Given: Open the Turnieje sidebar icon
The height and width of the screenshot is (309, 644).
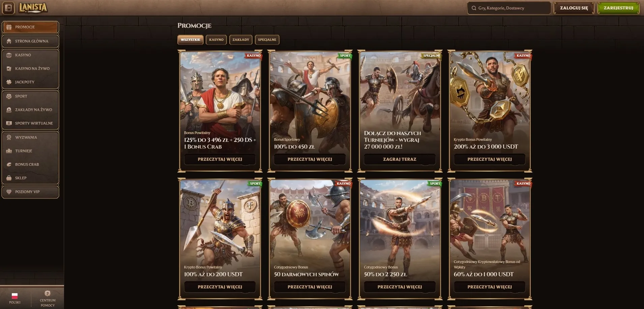Looking at the screenshot, I should click(x=9, y=151).
